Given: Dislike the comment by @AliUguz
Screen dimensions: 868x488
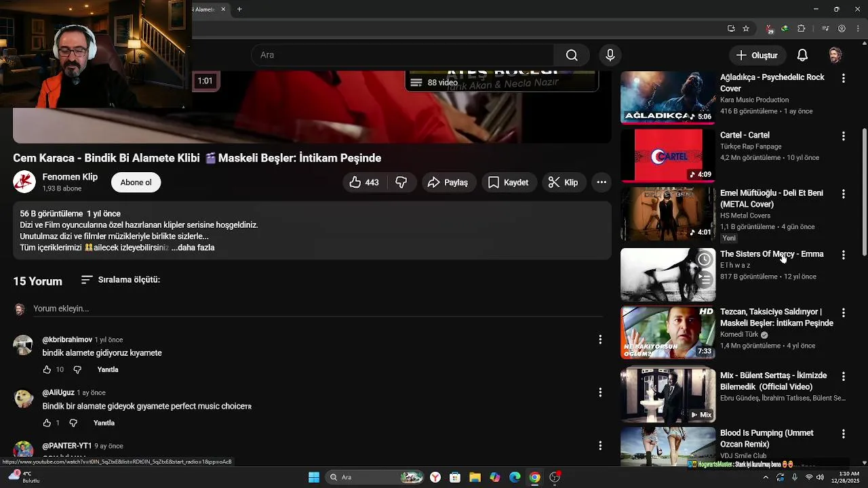Looking at the screenshot, I should [73, 423].
